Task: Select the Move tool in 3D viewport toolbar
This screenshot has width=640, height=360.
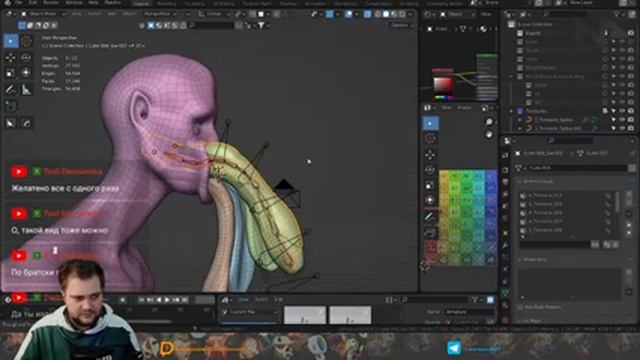Action: point(11,58)
